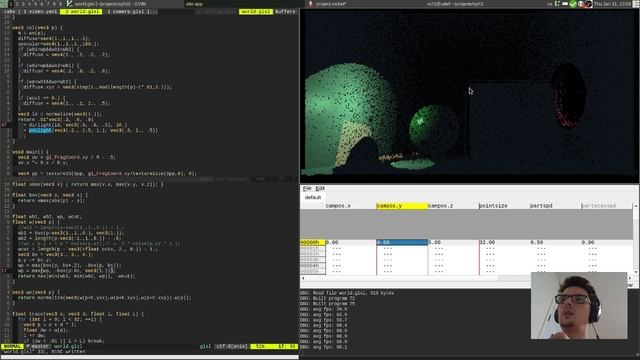The image size is (640, 360).
Task: Select the highlighted campos.y track header
Action: tap(402, 206)
